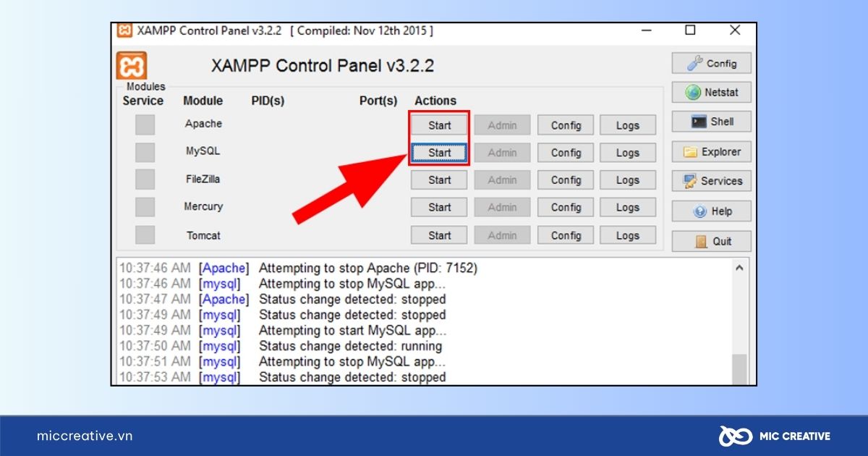View Logs for MySQL
Image resolution: width=868 pixels, height=456 pixels.
click(628, 153)
